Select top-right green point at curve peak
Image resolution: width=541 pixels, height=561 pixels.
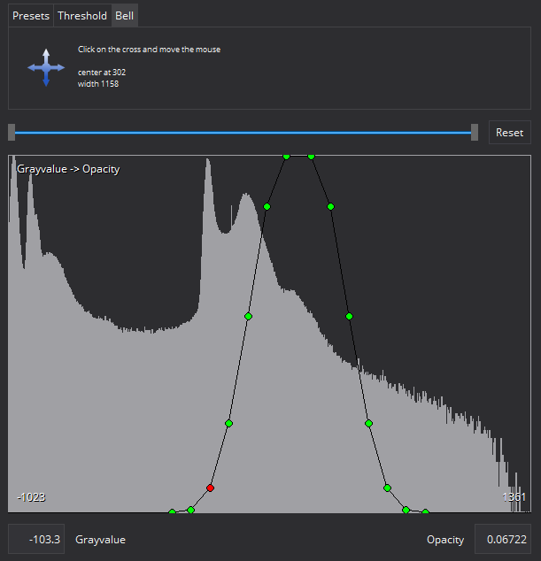point(311,156)
